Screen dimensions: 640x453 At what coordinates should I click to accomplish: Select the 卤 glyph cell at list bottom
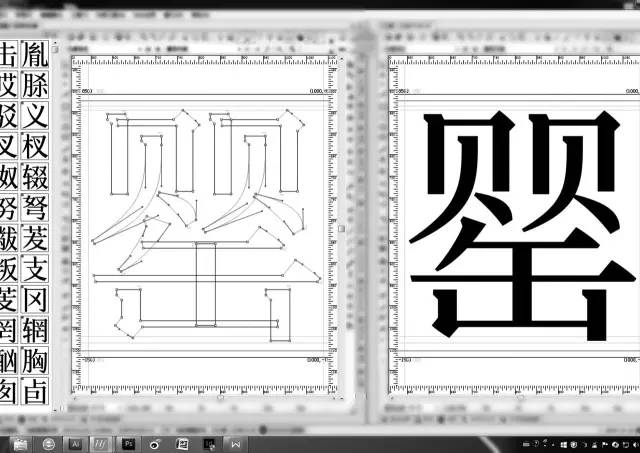tap(35, 389)
